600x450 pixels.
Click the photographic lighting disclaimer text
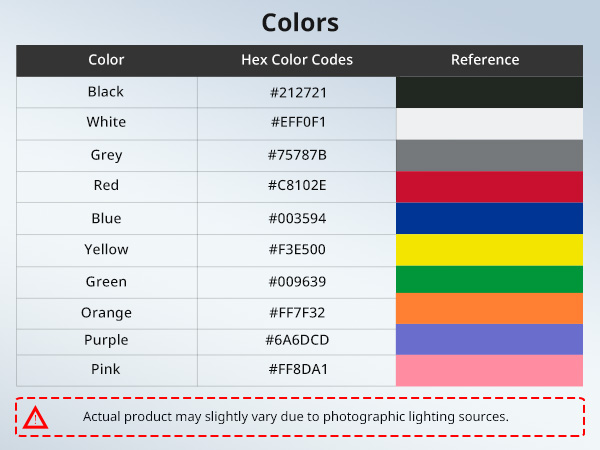click(296, 416)
